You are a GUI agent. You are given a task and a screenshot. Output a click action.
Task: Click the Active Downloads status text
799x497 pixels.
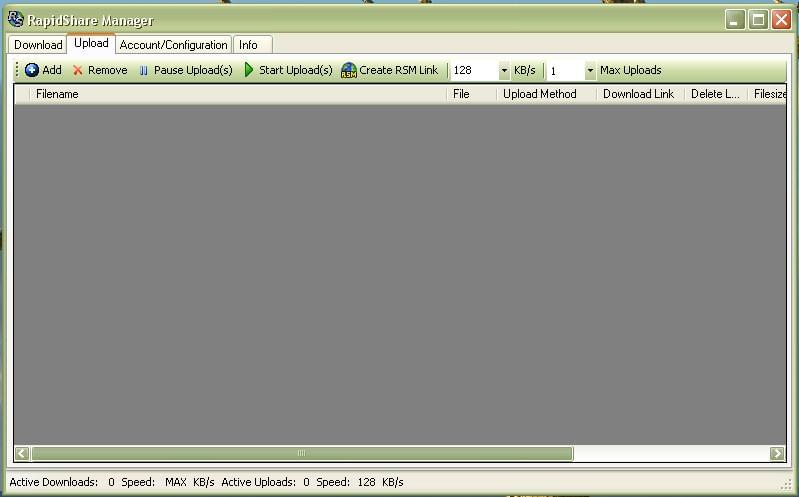pos(62,482)
